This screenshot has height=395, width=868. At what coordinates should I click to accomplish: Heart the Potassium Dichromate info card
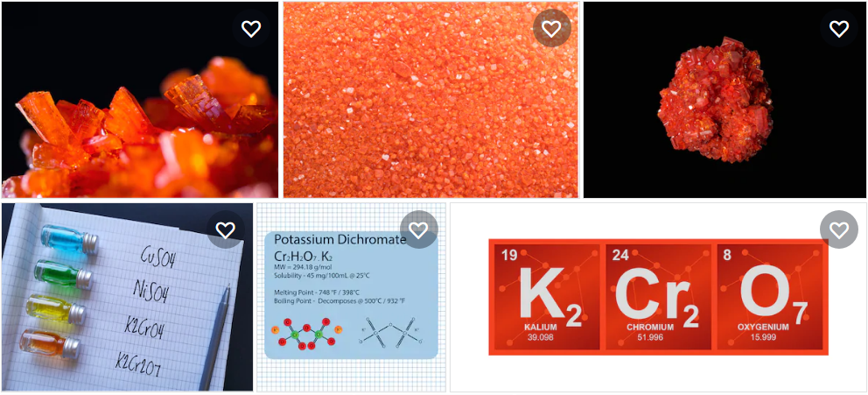click(418, 230)
